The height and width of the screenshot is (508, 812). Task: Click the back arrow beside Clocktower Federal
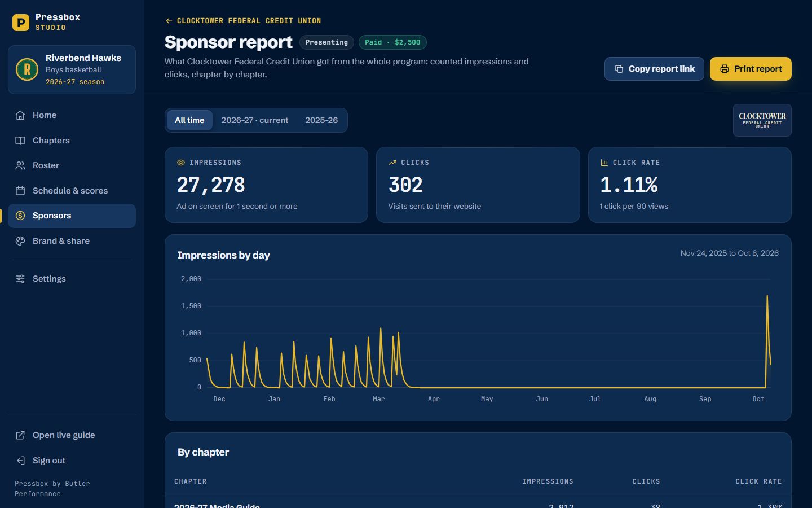169,21
